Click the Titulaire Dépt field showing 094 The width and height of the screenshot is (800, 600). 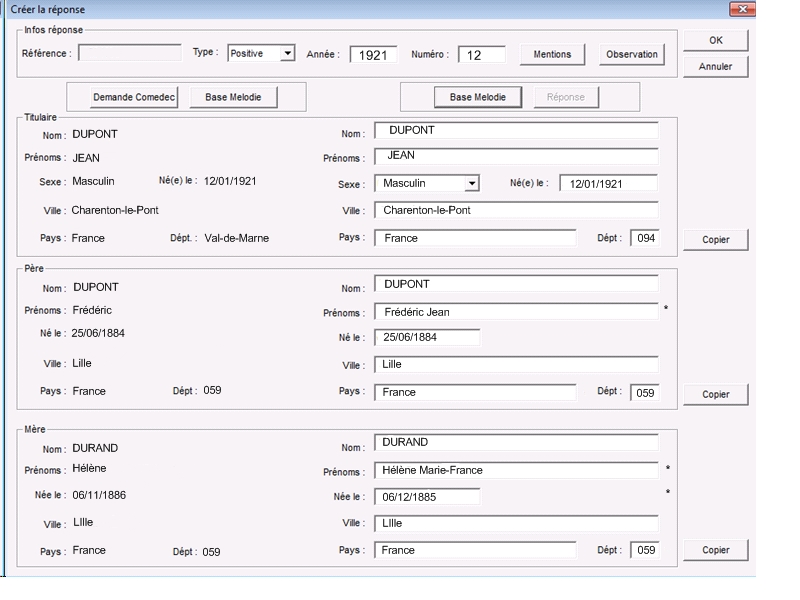(x=643, y=239)
